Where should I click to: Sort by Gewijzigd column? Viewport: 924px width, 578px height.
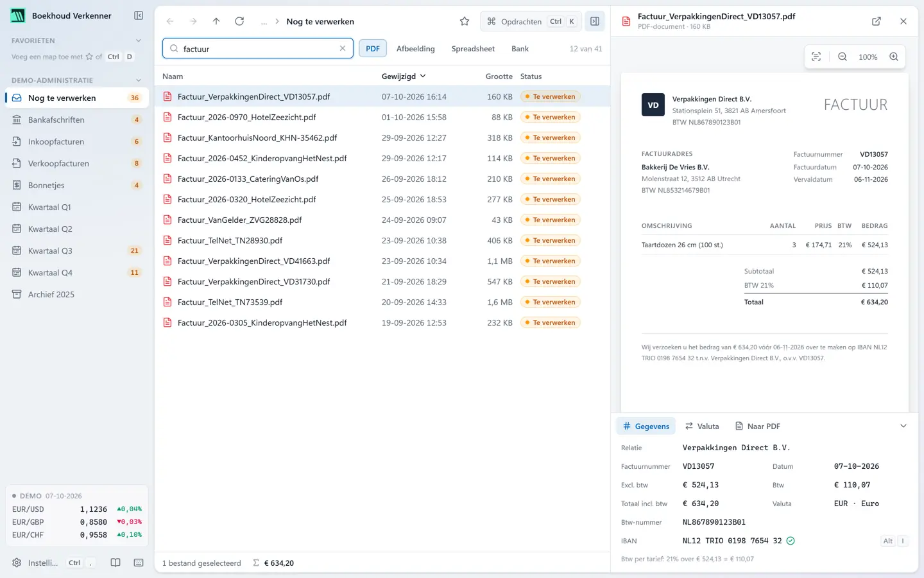pos(404,76)
